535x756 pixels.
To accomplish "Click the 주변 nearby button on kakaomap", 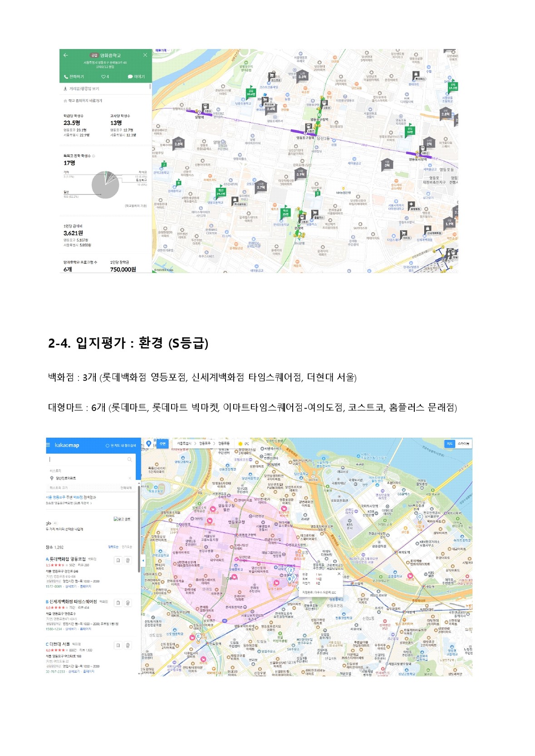I will (162, 444).
